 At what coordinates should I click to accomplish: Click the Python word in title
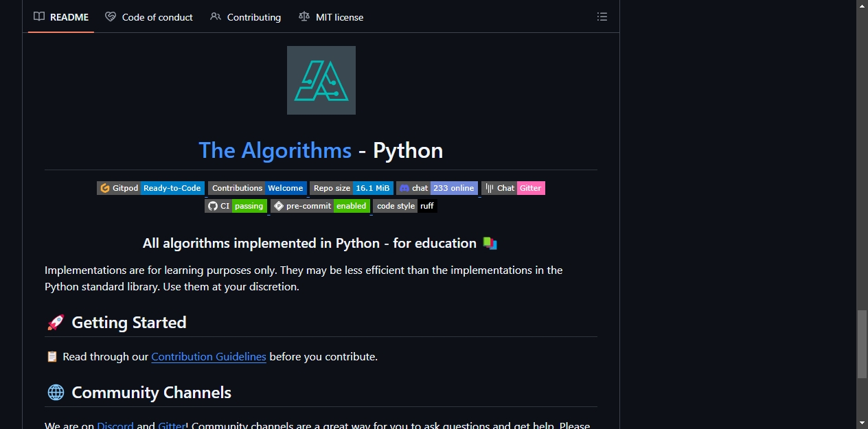click(408, 150)
